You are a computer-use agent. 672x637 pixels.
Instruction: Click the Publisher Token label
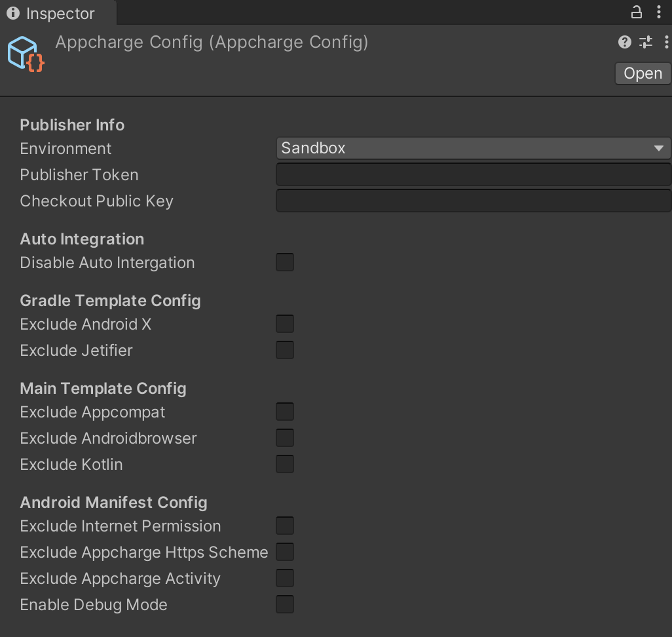click(79, 174)
